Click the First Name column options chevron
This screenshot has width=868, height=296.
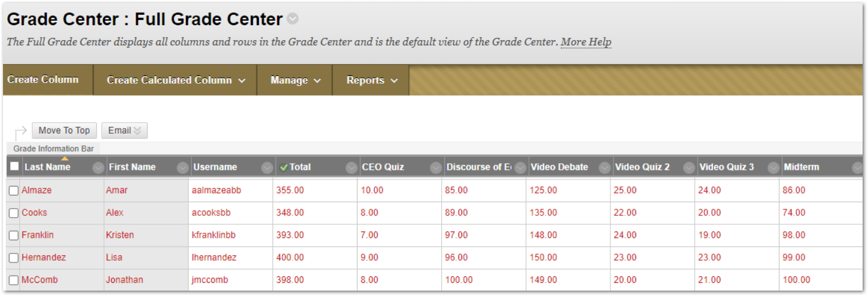[x=183, y=168]
